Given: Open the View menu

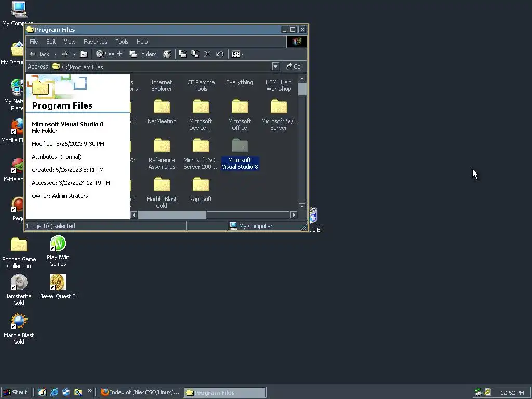Looking at the screenshot, I should tap(70, 42).
